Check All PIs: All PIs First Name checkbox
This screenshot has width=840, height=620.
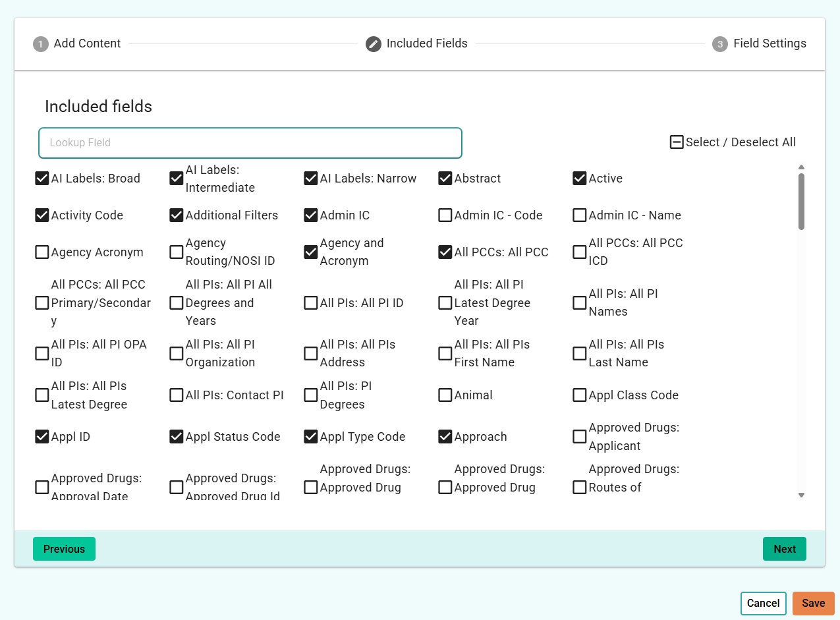click(445, 354)
